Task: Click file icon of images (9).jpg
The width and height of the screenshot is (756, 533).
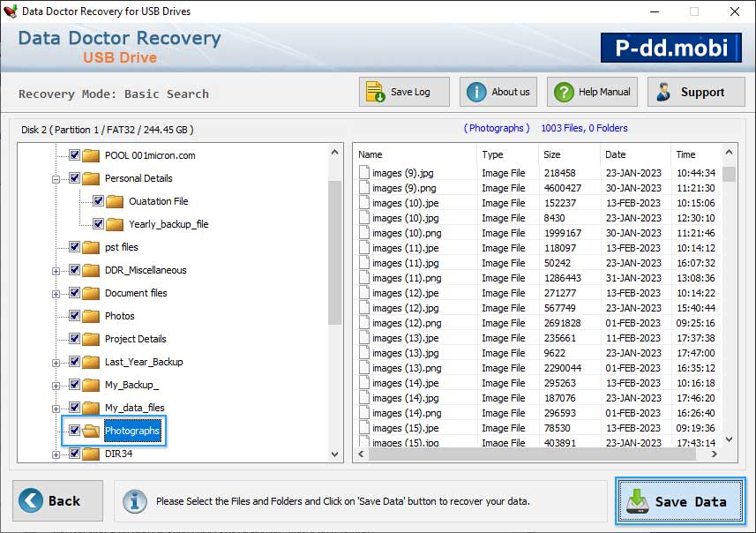Action: 364,173
